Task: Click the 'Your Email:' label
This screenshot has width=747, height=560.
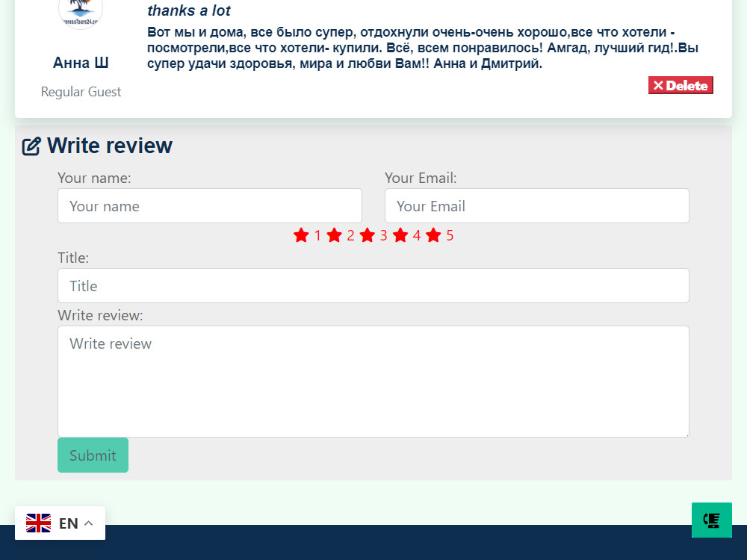Action: (421, 178)
